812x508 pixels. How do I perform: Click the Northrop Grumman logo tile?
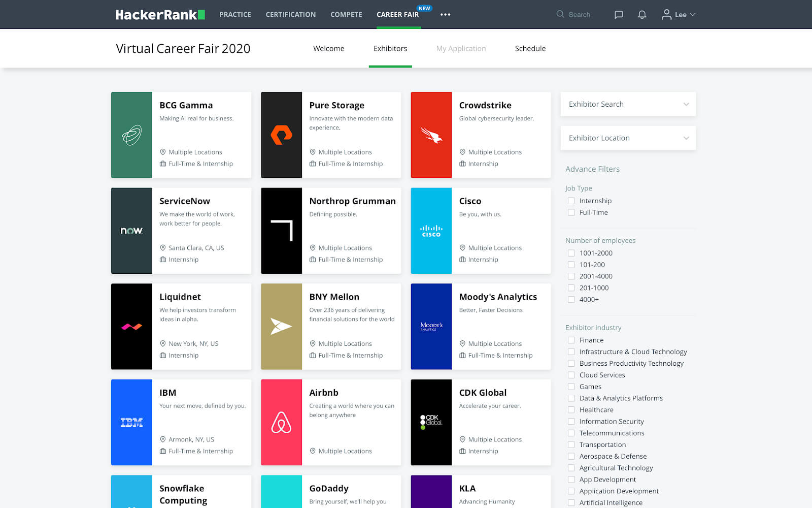click(281, 231)
